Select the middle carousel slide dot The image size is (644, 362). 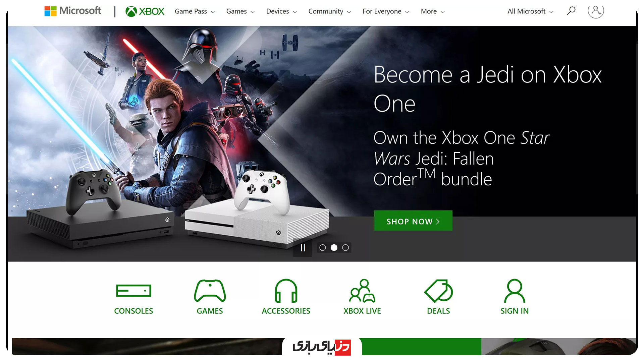[334, 248]
